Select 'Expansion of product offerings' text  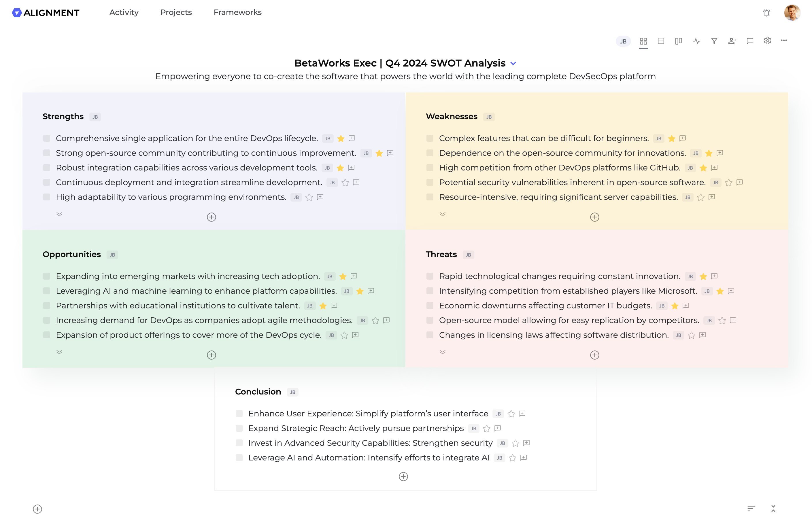coord(189,335)
